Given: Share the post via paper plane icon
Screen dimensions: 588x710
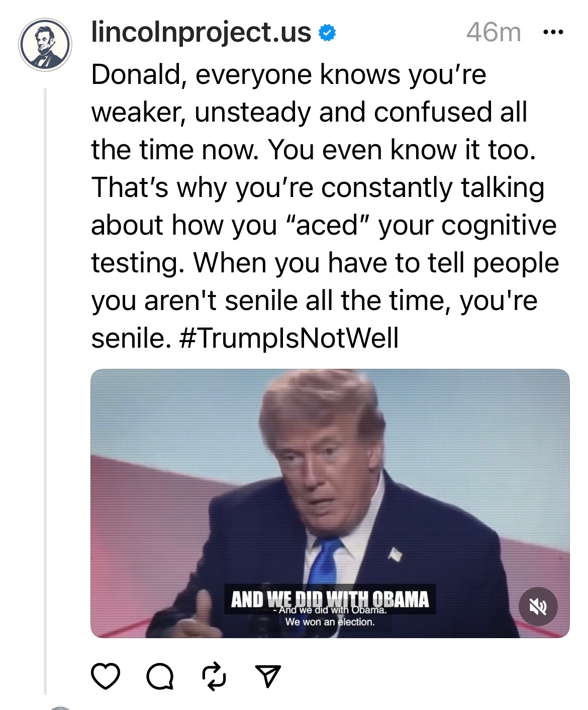Looking at the screenshot, I should coord(267,676).
